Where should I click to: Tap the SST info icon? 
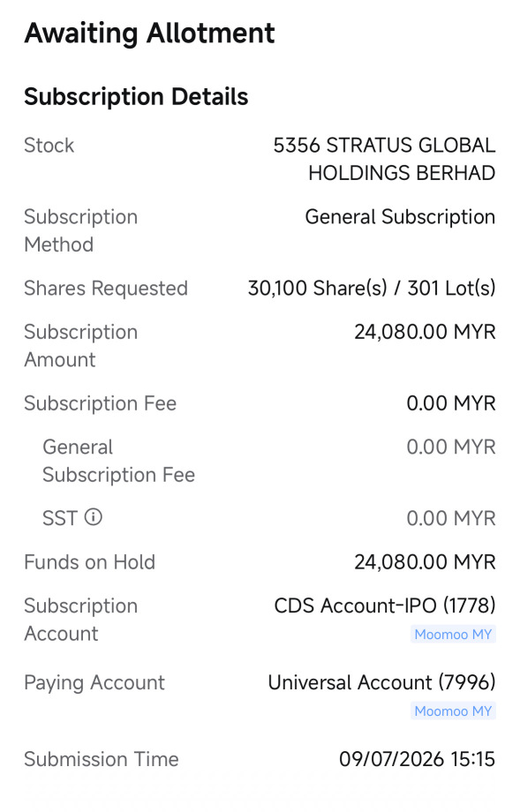94,517
